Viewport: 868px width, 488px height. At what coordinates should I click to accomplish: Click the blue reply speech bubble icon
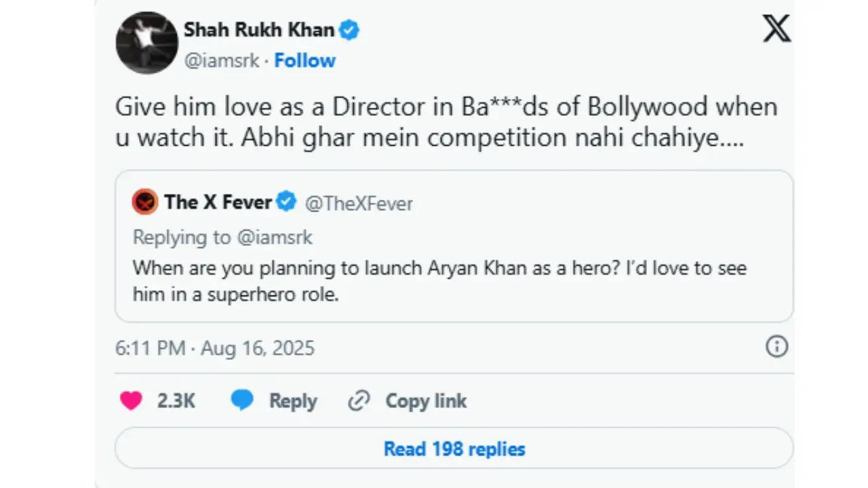[242, 401]
